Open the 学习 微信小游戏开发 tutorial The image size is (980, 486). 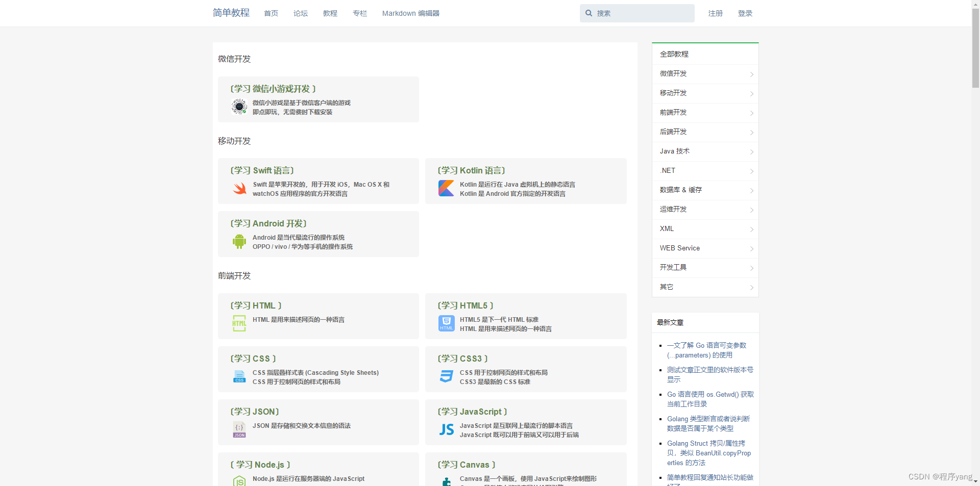273,89
